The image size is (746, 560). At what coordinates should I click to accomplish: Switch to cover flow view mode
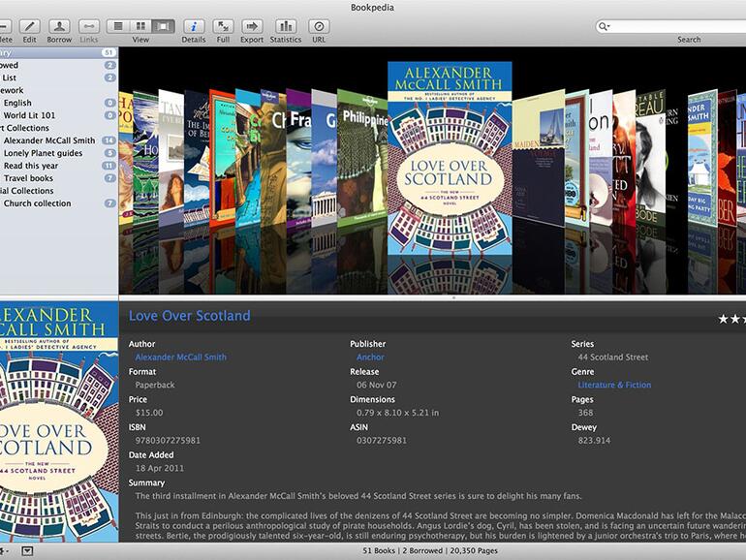163,26
